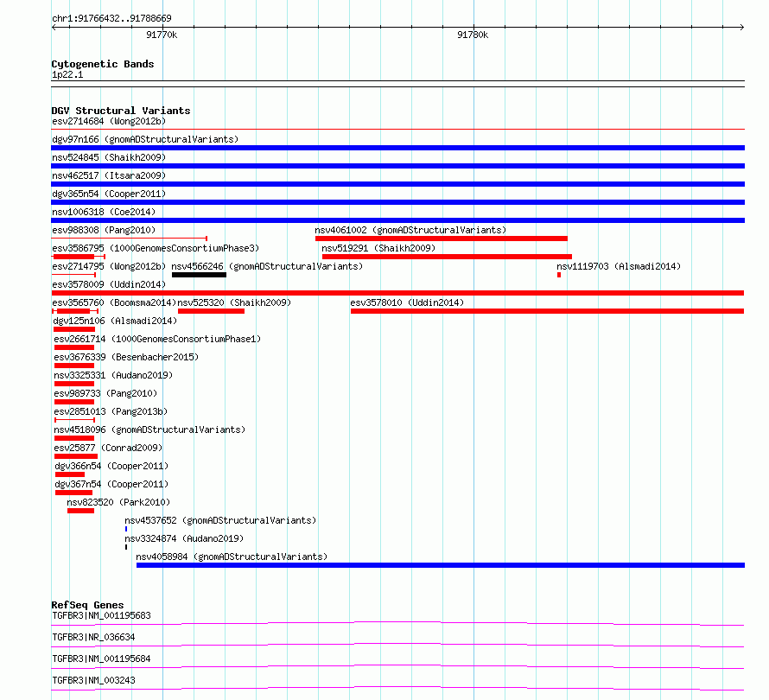Image resolution: width=769 pixels, height=700 pixels.
Task: Open nsv3325331 (Audano2019) label
Action: (x=113, y=375)
